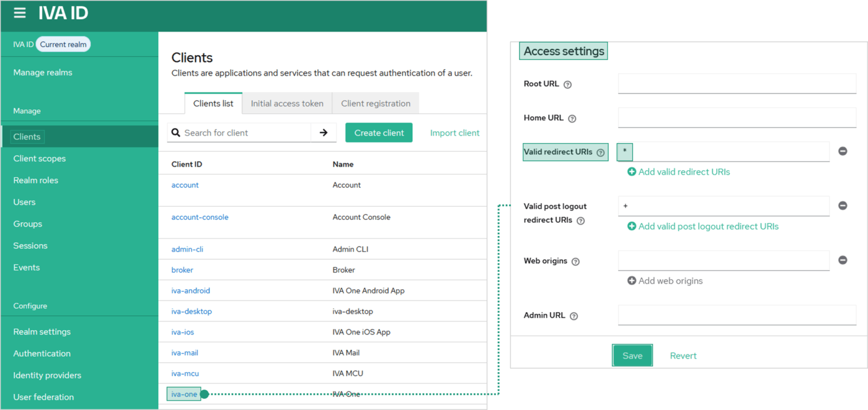This screenshot has height=410, width=868.
Task: Remove the web origins entry
Action: coord(843,260)
